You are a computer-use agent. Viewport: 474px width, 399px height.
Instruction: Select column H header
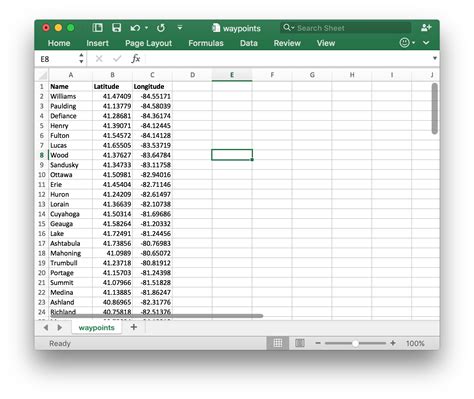point(352,75)
